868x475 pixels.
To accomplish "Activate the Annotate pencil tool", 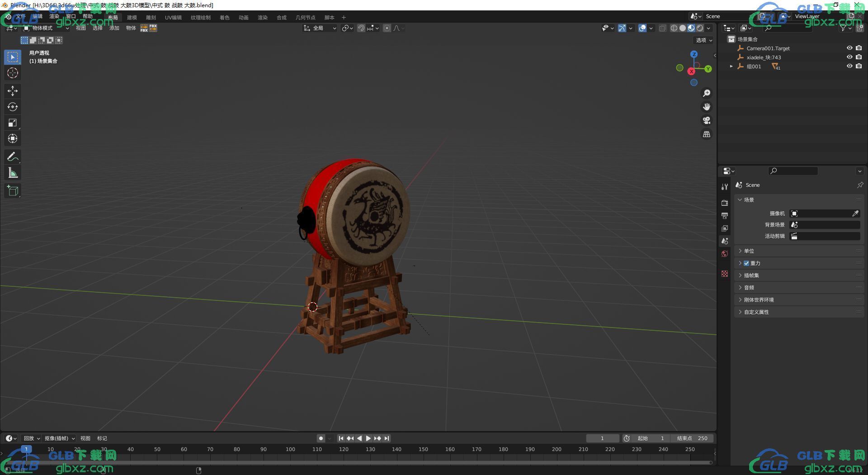I will (12, 157).
